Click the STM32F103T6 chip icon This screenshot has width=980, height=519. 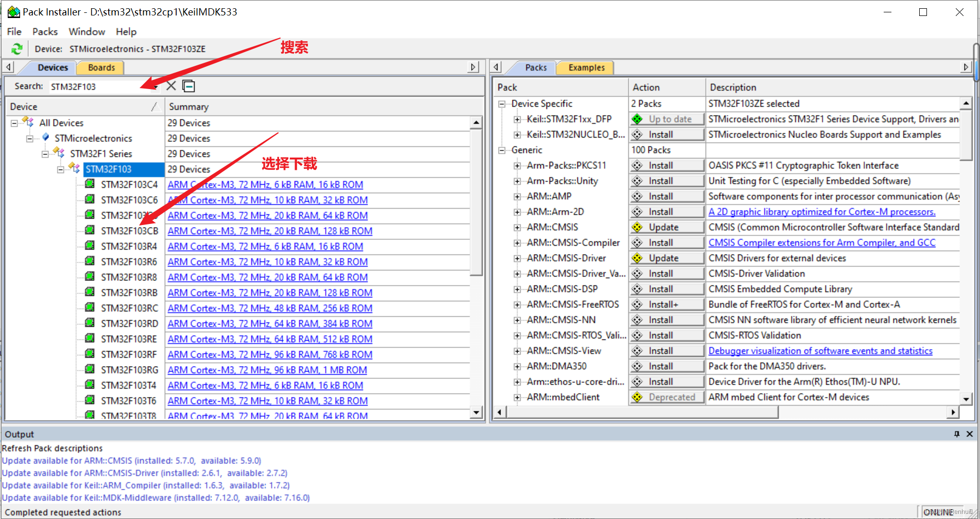pos(90,400)
